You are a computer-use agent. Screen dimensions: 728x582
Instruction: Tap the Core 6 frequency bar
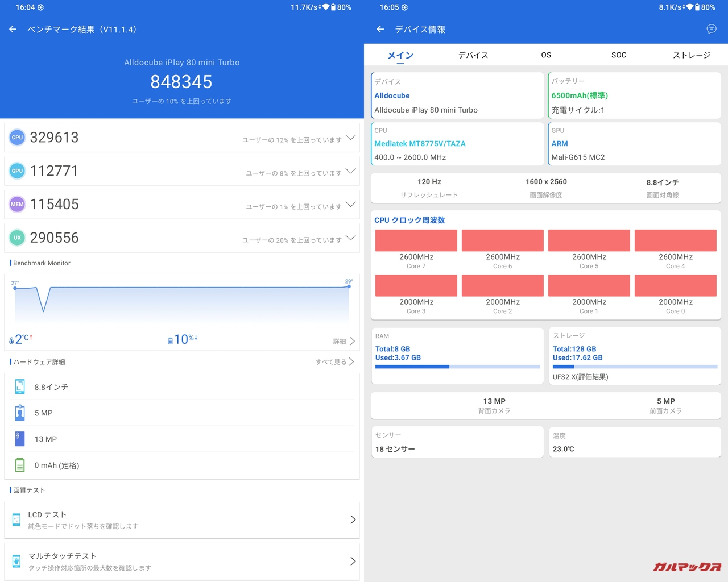(x=503, y=240)
